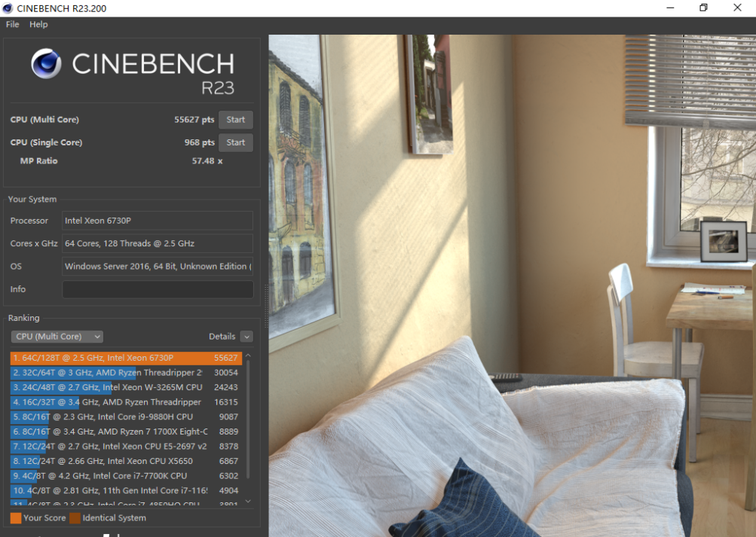Click the OS field Windows Server 2016

pyautogui.click(x=158, y=267)
